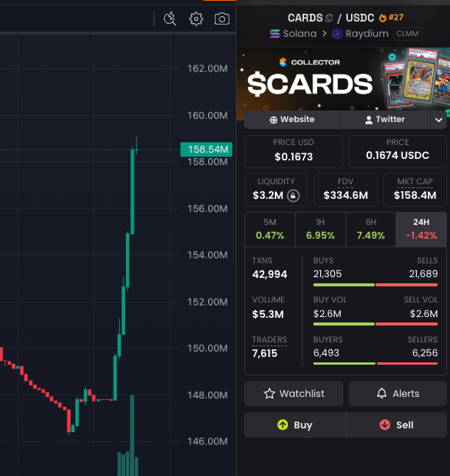
Task: Open the Twitter link button
Action: pyautogui.click(x=385, y=120)
